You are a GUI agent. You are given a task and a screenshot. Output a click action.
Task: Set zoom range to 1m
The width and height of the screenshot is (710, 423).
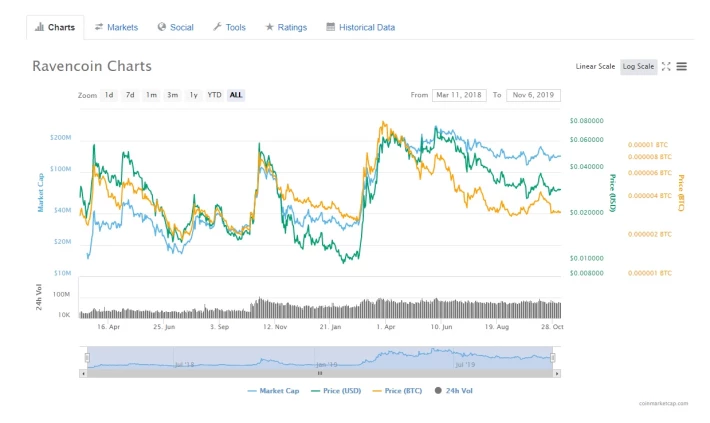[x=151, y=95]
